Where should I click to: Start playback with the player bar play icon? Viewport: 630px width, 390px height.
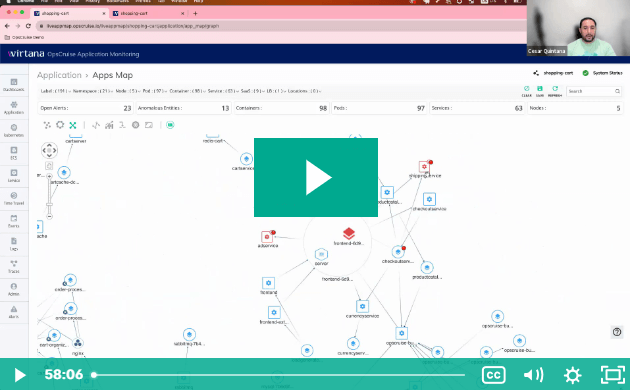tap(20, 375)
